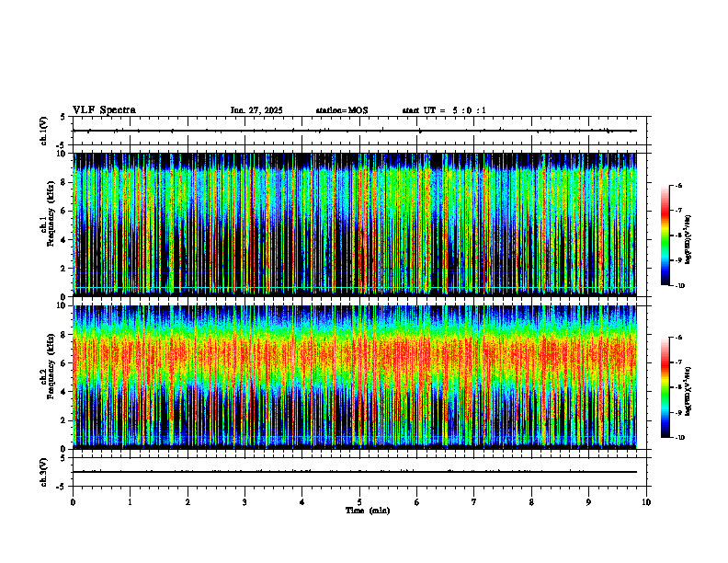Click the ch.3(V) waveform strip at bottom
Image resolution: width=728 pixels, height=563 pixels.
359,472
